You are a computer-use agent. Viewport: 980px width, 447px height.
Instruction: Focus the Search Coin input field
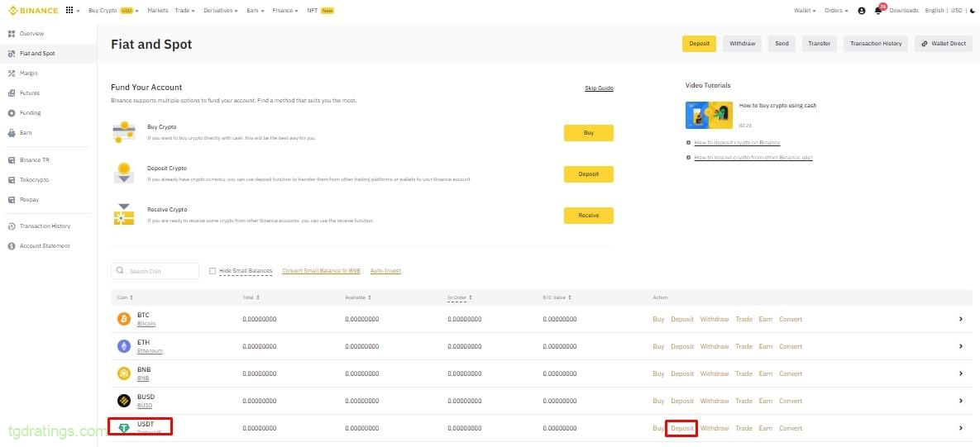pos(155,271)
